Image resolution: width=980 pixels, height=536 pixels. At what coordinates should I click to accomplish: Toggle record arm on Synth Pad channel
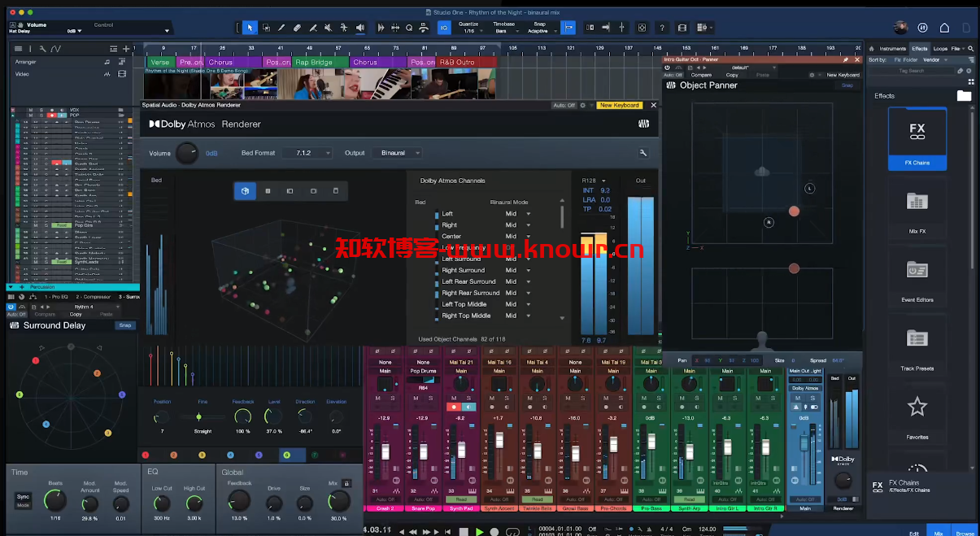pyautogui.click(x=455, y=407)
